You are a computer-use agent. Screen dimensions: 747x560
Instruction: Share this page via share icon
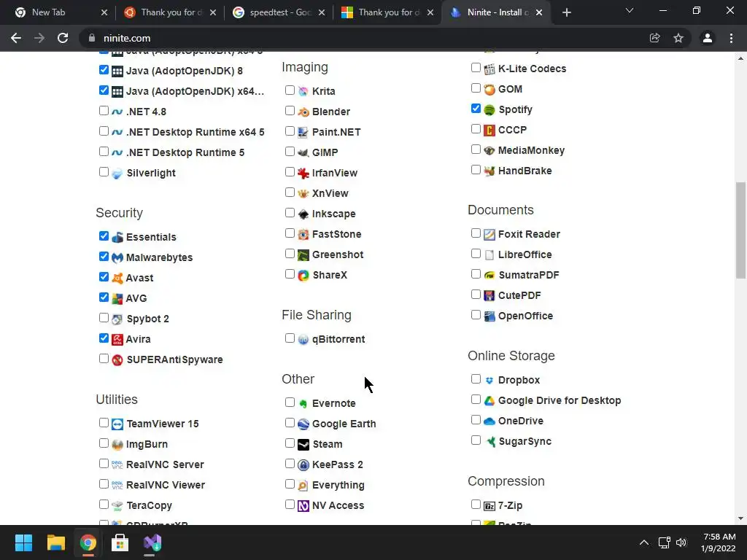point(655,38)
